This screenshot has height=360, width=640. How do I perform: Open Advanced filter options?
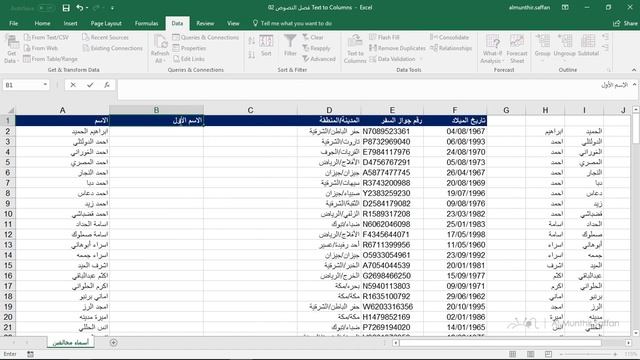319,59
